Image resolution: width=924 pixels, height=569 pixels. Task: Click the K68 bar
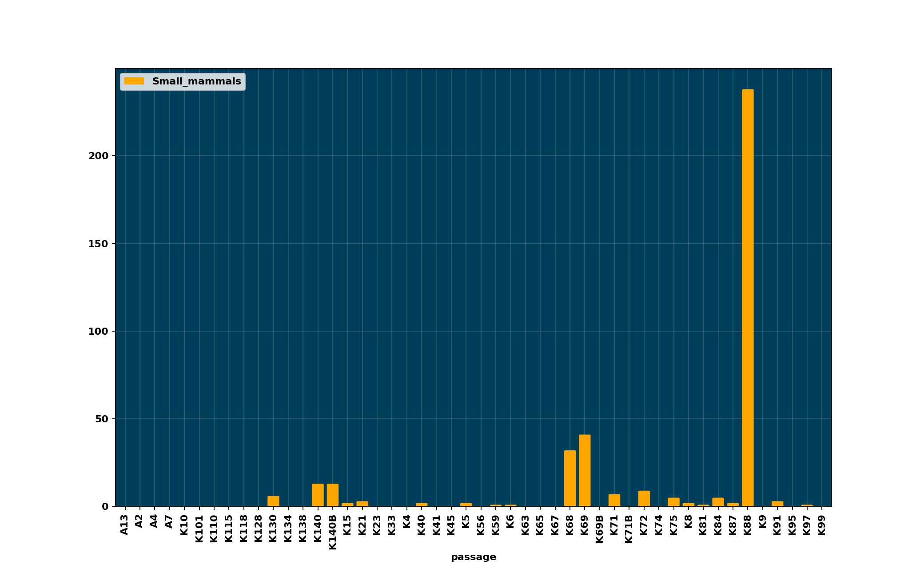coord(570,478)
